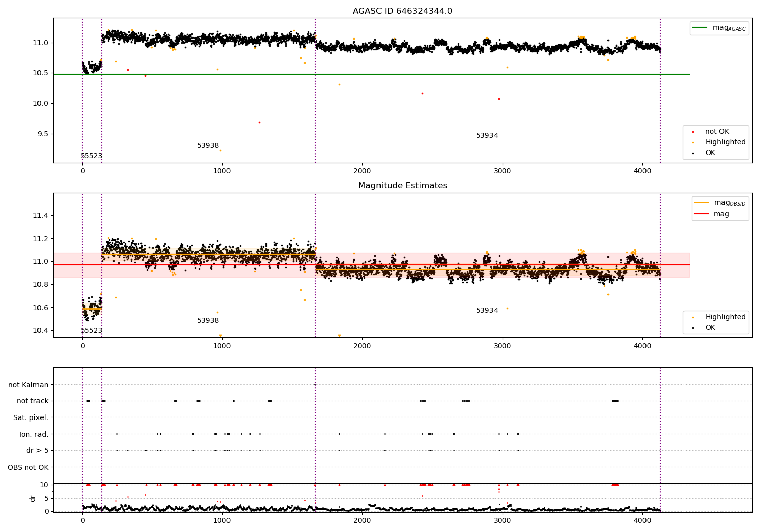Click the 'not track' row label
Image resolution: width=760 pixels, height=532 pixels.
tap(32, 401)
